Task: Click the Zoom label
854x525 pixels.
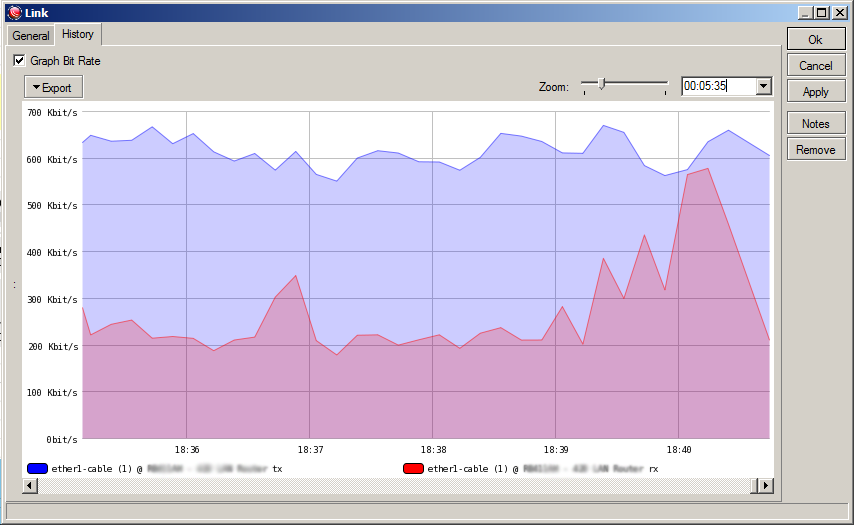Action: (x=553, y=87)
